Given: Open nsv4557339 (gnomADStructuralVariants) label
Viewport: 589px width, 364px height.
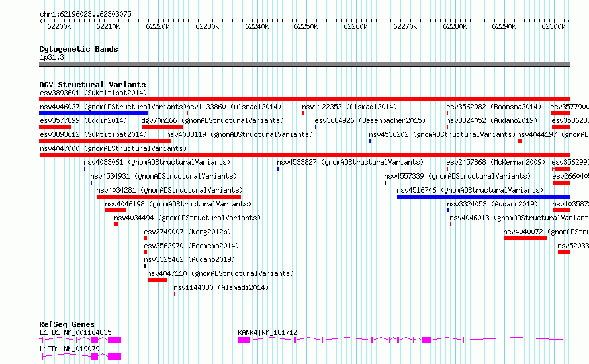Looking at the screenshot, I should [x=457, y=176].
